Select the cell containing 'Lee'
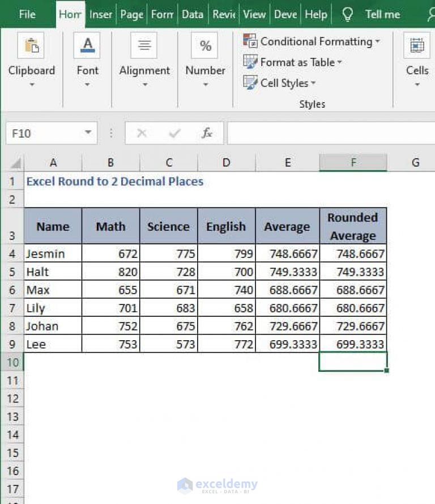 (x=53, y=344)
